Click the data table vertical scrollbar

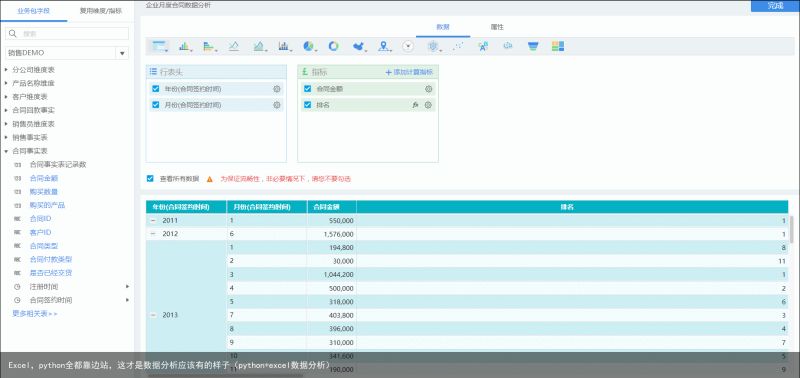pyautogui.click(x=791, y=230)
